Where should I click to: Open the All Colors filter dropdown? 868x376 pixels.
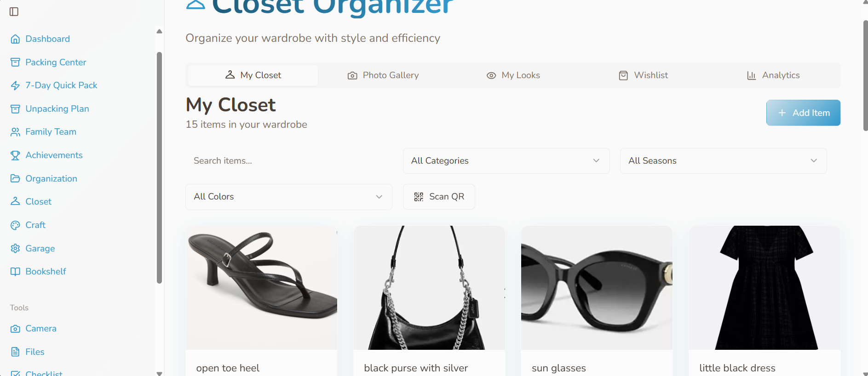click(x=288, y=197)
